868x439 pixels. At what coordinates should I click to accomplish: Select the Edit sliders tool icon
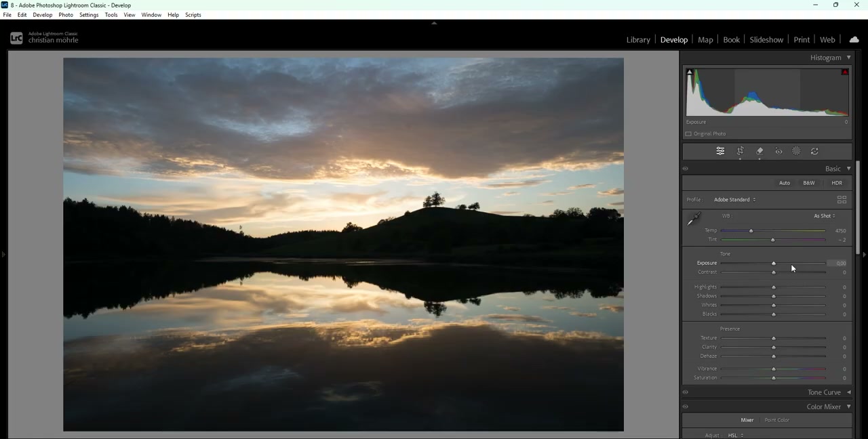pyautogui.click(x=720, y=151)
